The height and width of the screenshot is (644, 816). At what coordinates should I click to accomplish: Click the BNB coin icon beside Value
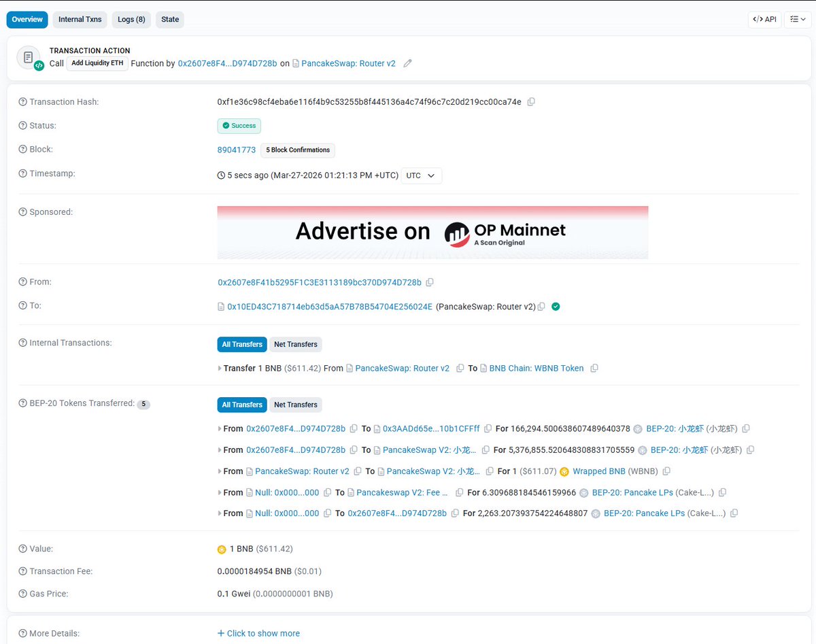(222, 549)
